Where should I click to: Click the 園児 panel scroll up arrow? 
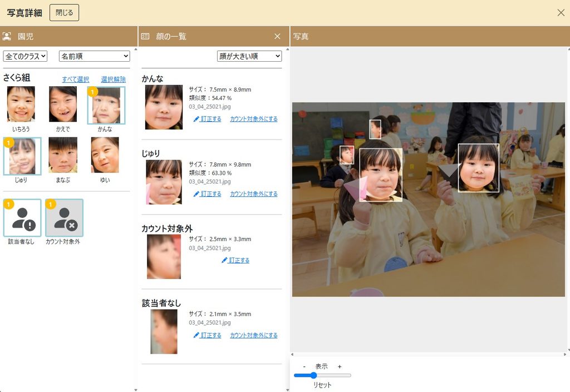(x=136, y=49)
